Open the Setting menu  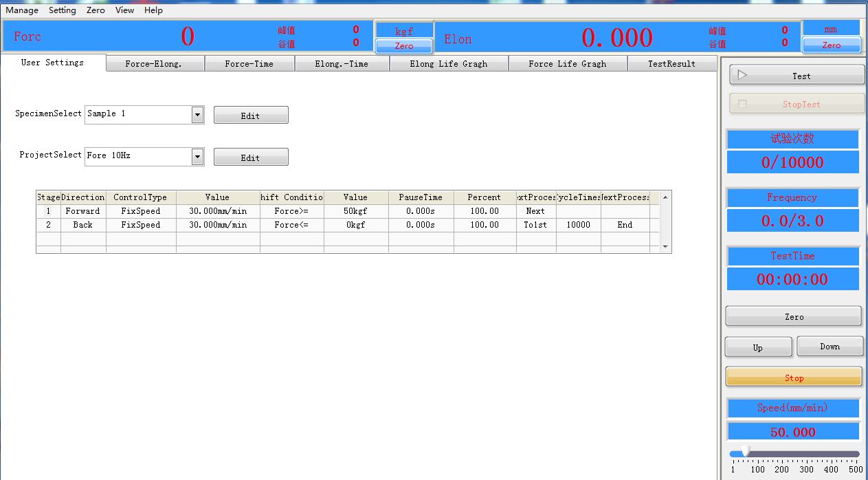tap(62, 10)
